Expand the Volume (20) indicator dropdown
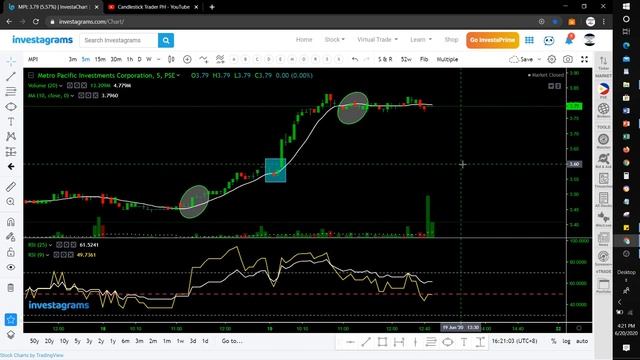 [x=61, y=86]
